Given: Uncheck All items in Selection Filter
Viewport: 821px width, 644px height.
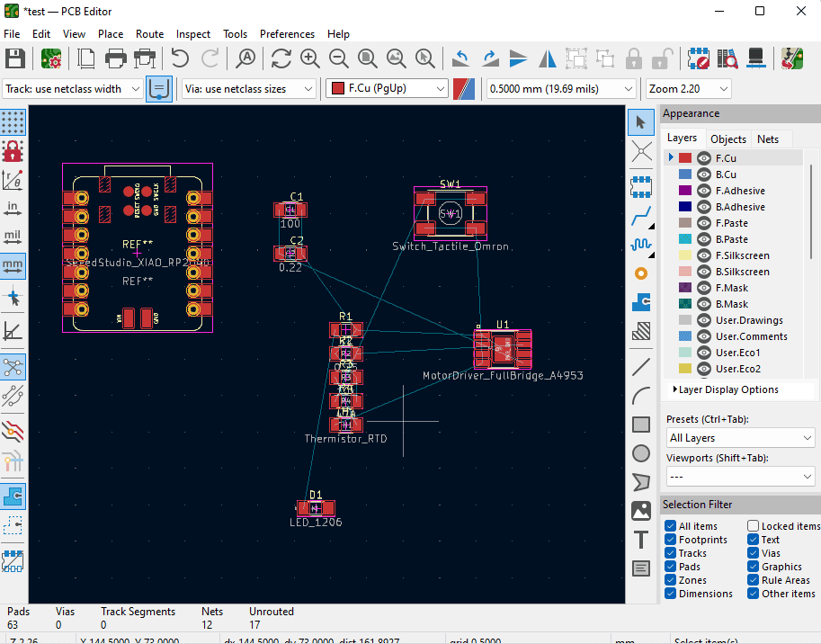Looking at the screenshot, I should point(670,525).
